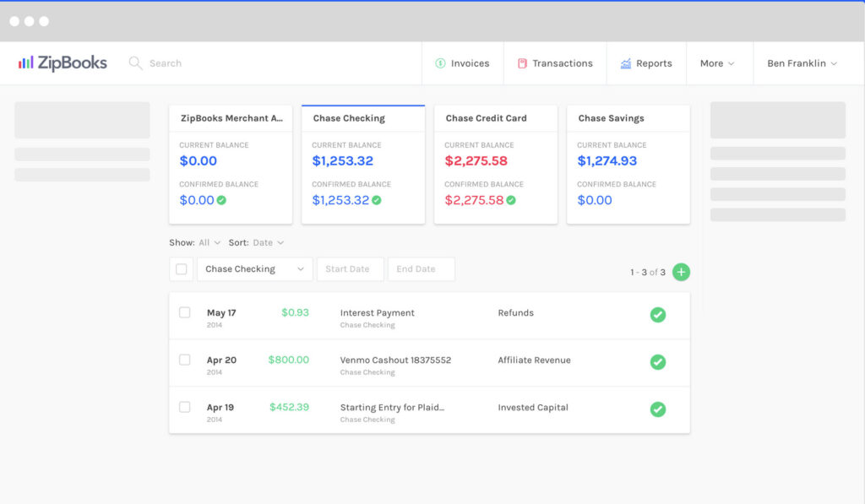The image size is (865, 504).
Task: Click the search magnifier icon
Action: point(135,63)
